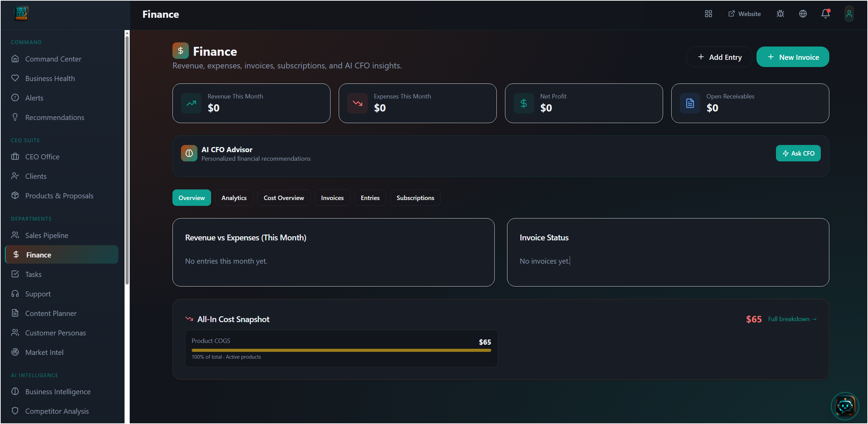Click the 'No entries this month yet.' text
868x424 pixels.
(226, 261)
